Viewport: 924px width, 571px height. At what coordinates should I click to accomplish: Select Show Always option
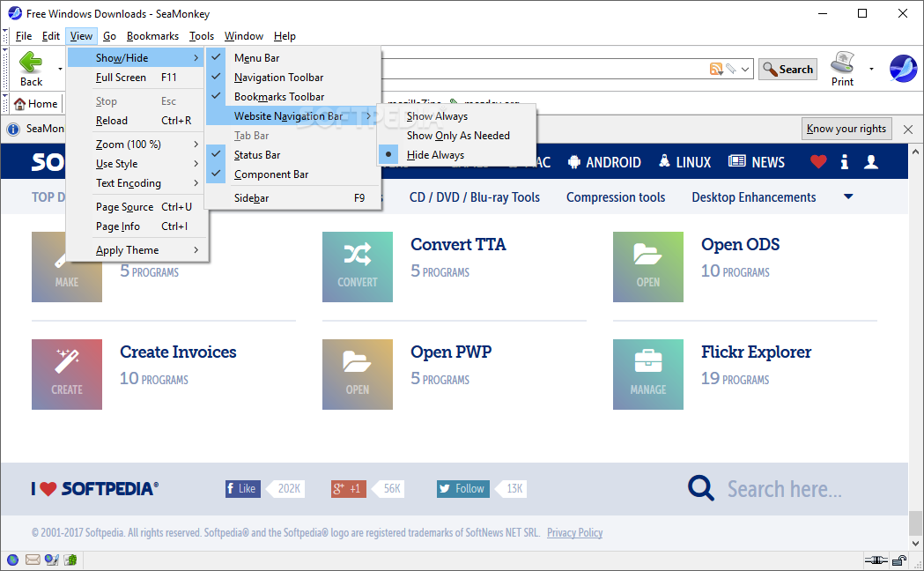click(456, 116)
